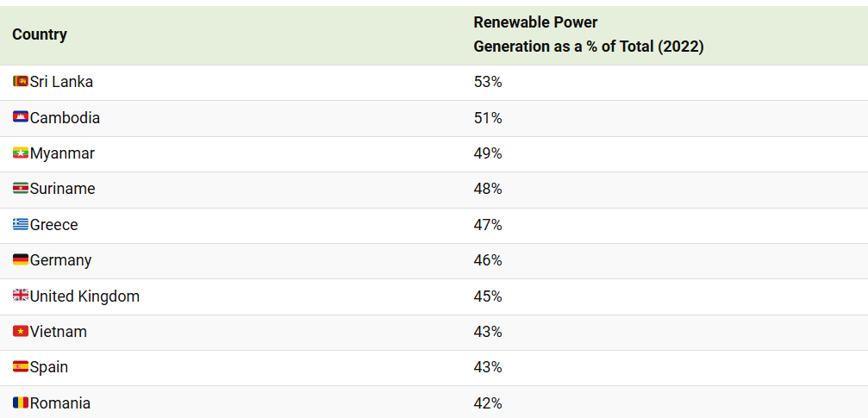Click the Myanmar flag icon
Image resolution: width=868 pixels, height=418 pixels.
(x=21, y=153)
